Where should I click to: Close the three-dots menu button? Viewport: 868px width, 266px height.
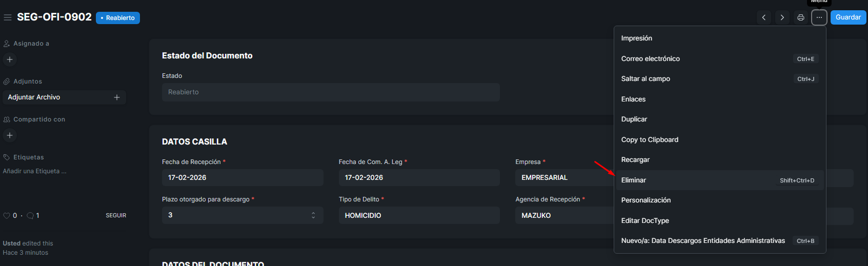click(819, 17)
